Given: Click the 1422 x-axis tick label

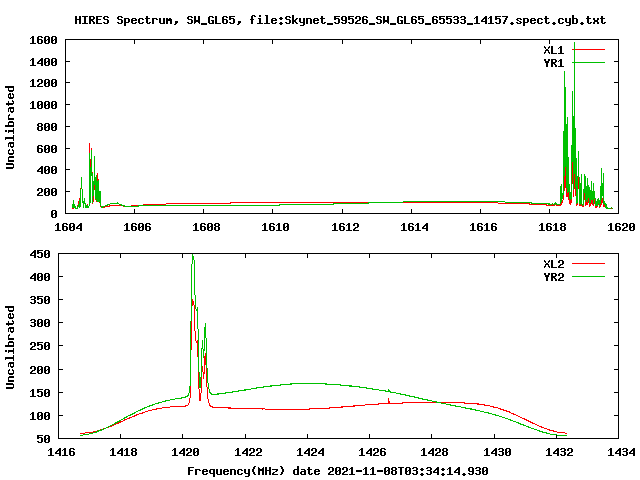Looking at the screenshot, I should pos(248,452).
